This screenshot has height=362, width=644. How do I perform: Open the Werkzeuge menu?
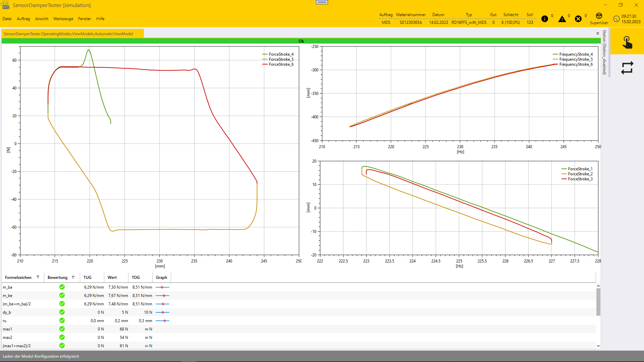click(x=63, y=19)
